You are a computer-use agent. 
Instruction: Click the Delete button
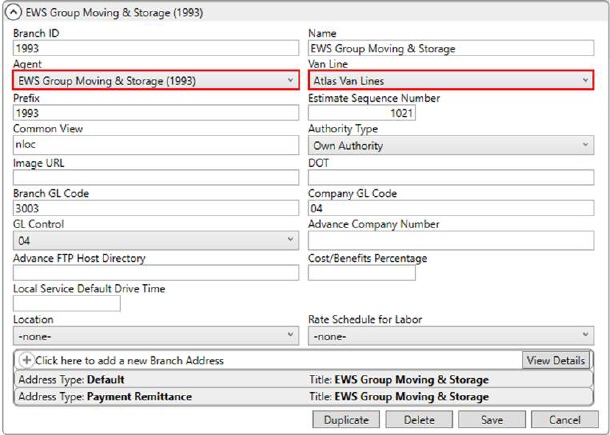[418, 420]
